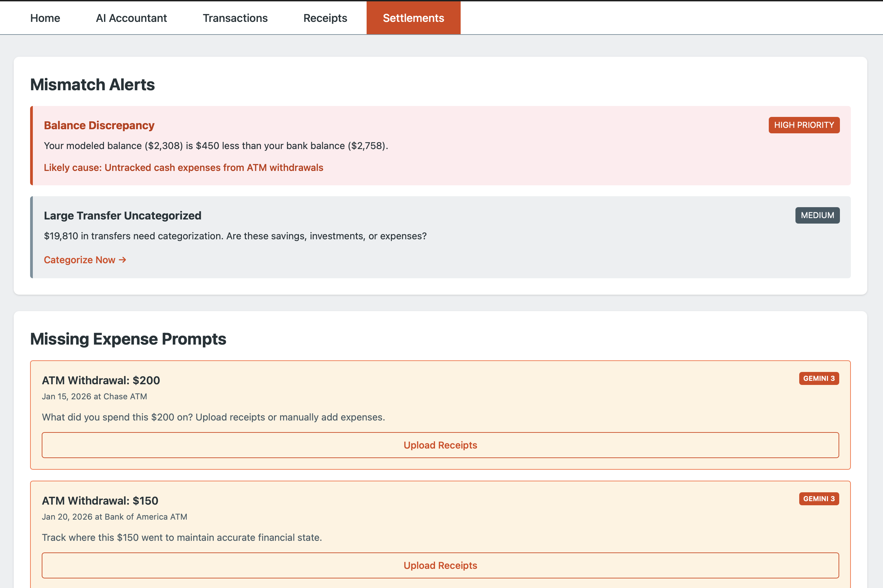Click GEMINI 3 badge on $150 withdrawal
This screenshot has height=588, width=883.
(x=819, y=499)
